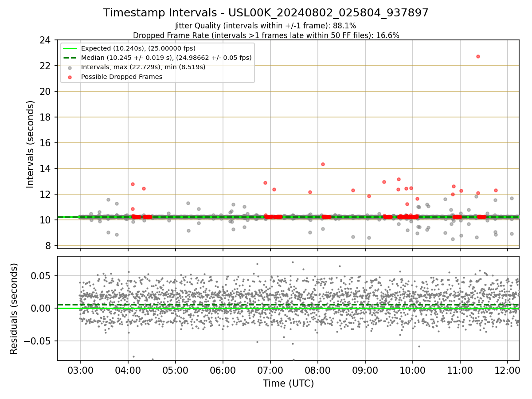Viewport: 532px width, 399px height.
Task: Click the '20' intervals axis tick label
Action: [45, 92]
